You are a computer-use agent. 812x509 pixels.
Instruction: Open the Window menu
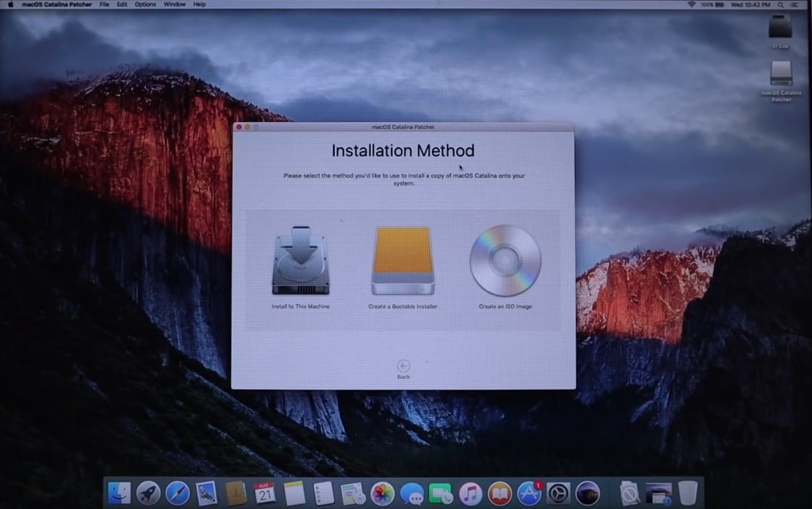175,5
